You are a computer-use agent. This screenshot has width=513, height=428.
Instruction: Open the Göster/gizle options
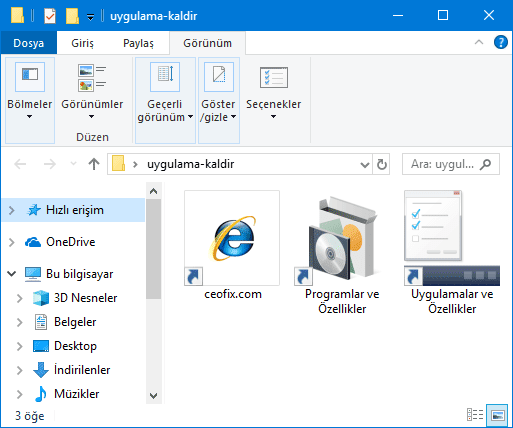[x=219, y=100]
